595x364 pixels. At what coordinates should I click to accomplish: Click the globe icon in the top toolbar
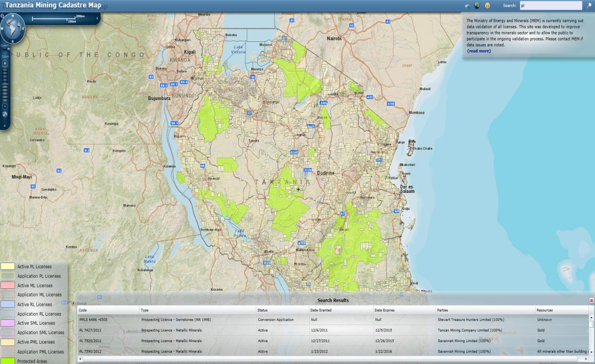pyautogui.click(x=476, y=6)
